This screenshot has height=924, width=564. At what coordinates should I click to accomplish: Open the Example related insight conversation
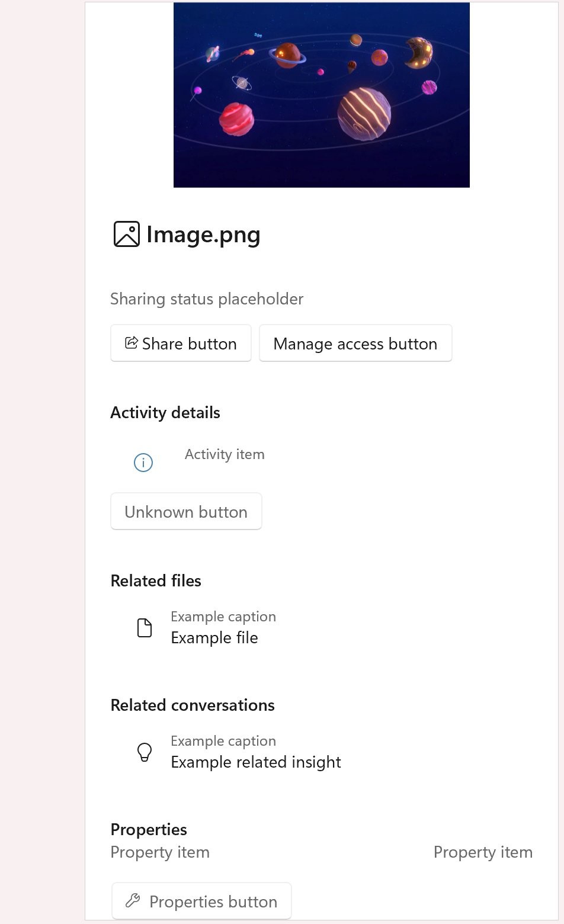coord(256,762)
